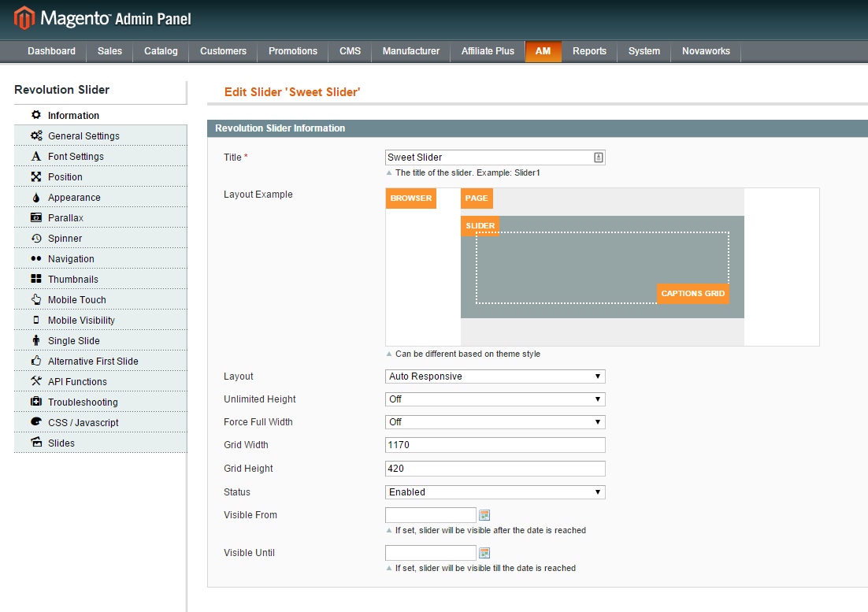The height and width of the screenshot is (612, 868).
Task: Open the Spinner tab
Action: (x=100, y=238)
